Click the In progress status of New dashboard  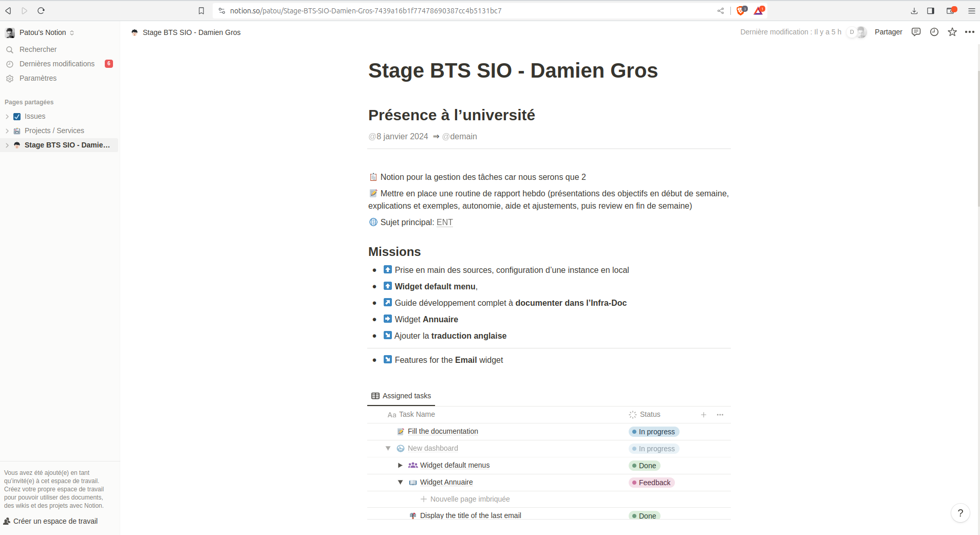(654, 449)
